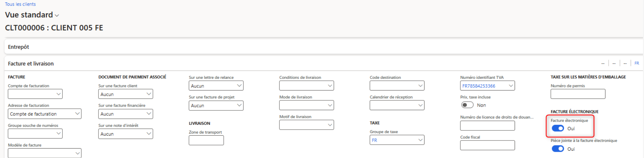Viewport: 644px width, 158px height.
Task: Open Sur une facture financière dropdown
Action: pyautogui.click(x=126, y=114)
